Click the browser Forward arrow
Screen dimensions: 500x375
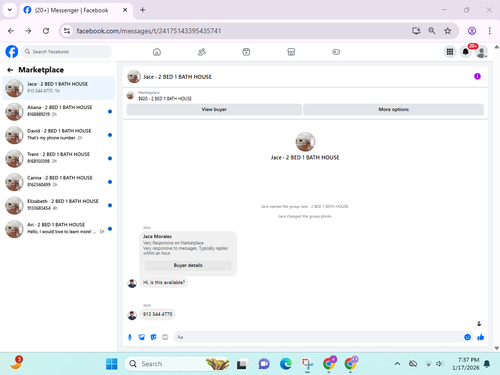pyautogui.click(x=28, y=31)
